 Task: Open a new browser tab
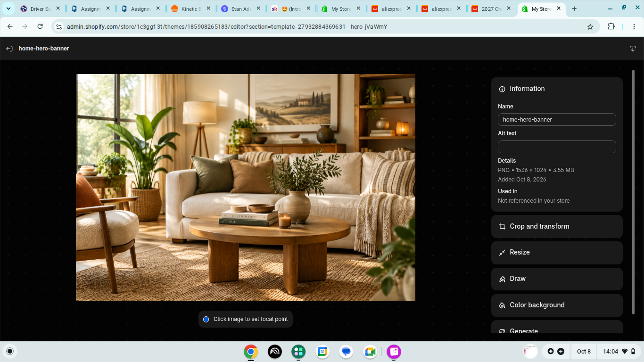click(574, 9)
